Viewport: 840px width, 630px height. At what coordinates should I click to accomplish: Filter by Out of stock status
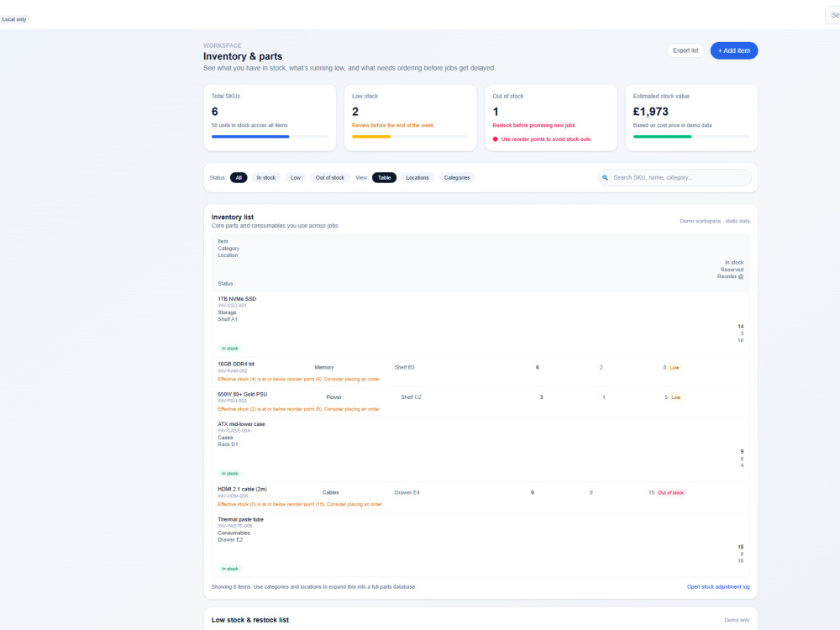pyautogui.click(x=329, y=178)
